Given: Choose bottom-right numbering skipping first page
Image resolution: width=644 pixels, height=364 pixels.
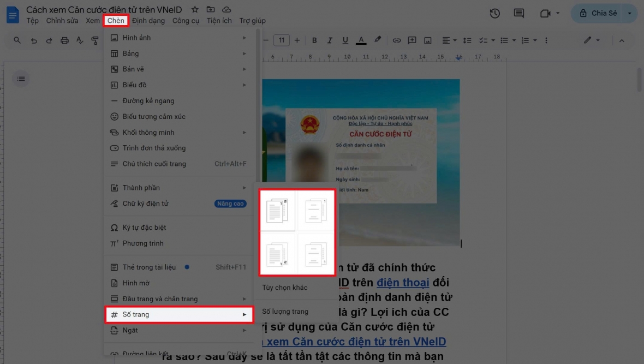Looking at the screenshot, I should pyautogui.click(x=316, y=254).
